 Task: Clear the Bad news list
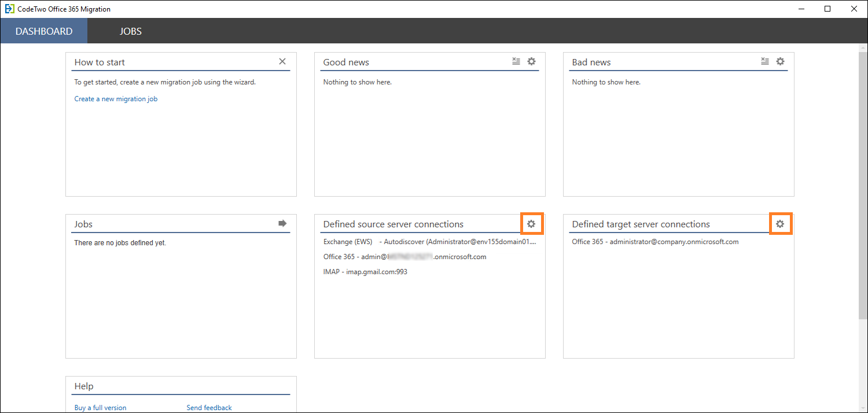coord(765,61)
